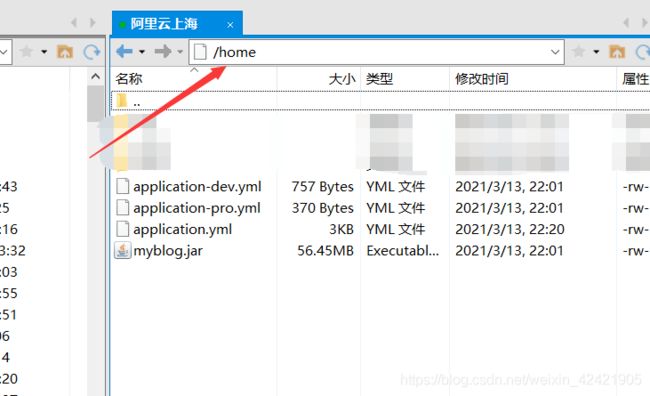Viewport: 650px width, 396px height.
Task: Sort by the 大小 column header
Action: pos(342,79)
